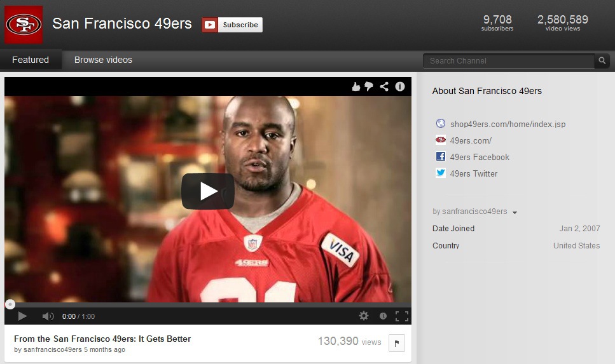
Task: Click the 49ers SF logo avatar
Action: [x=24, y=25]
